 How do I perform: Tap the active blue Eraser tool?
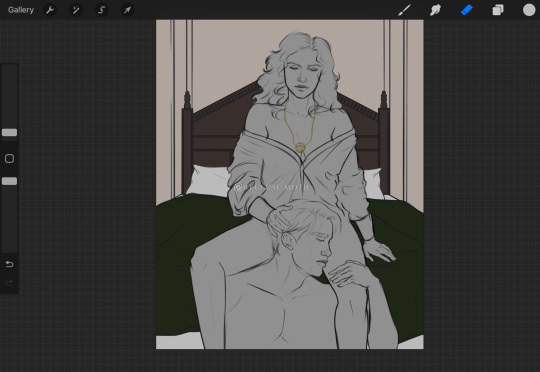pyautogui.click(x=467, y=10)
